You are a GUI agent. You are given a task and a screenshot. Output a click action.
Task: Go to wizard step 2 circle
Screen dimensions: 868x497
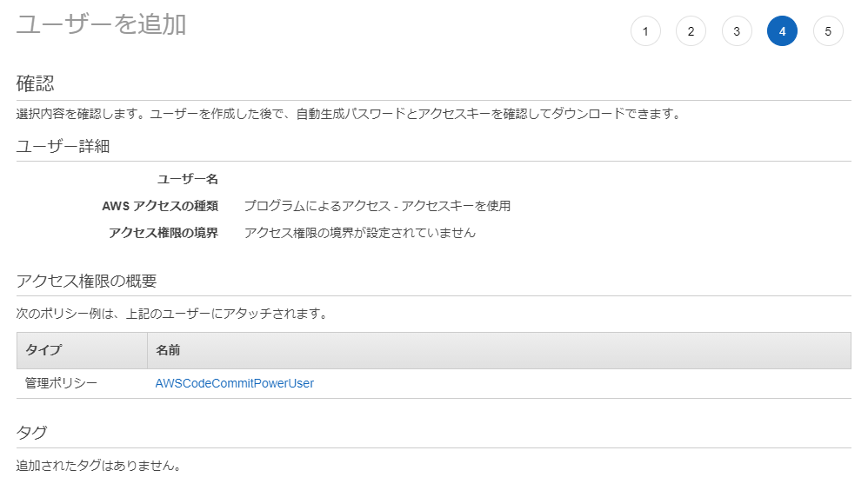click(691, 31)
